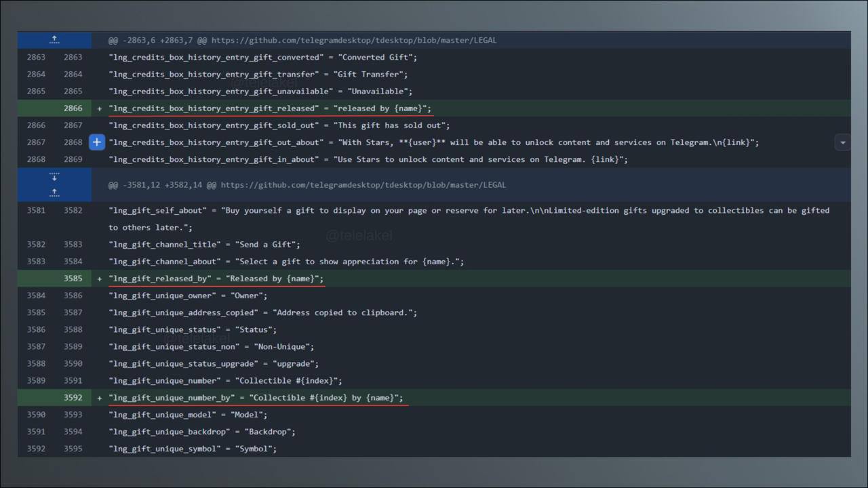Click the lng_credits_box_history_entry_gift_unavailable line
The image size is (868, 488).
click(260, 91)
